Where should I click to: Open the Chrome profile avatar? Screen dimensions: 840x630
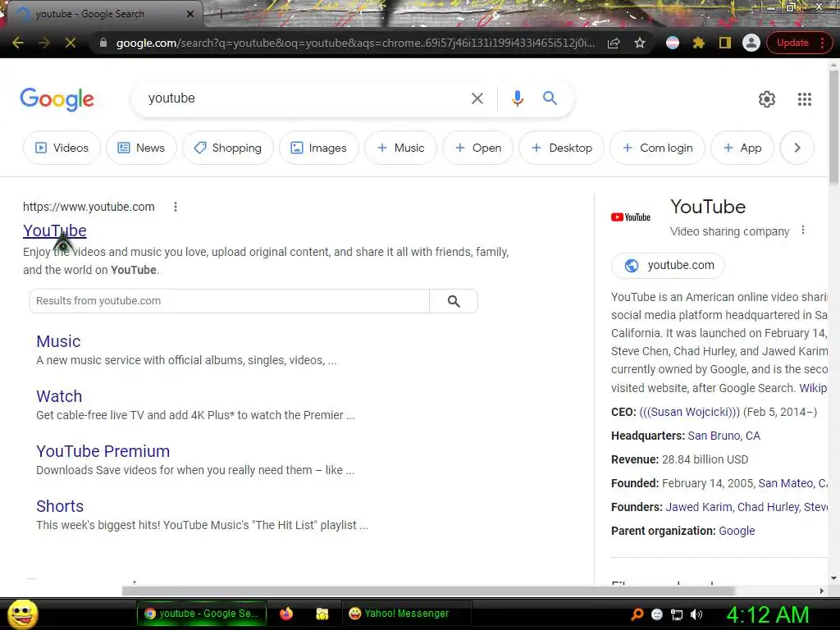(x=751, y=43)
